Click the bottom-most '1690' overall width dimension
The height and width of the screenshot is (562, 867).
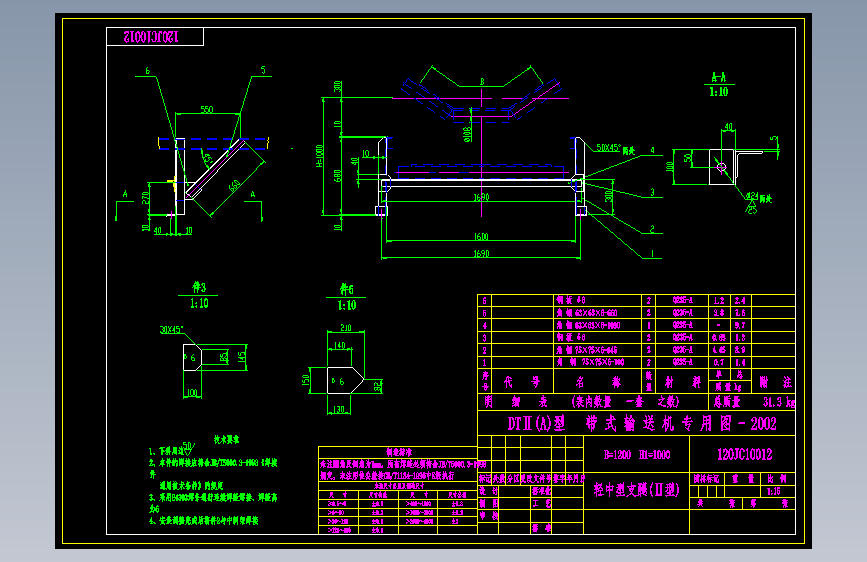click(481, 253)
